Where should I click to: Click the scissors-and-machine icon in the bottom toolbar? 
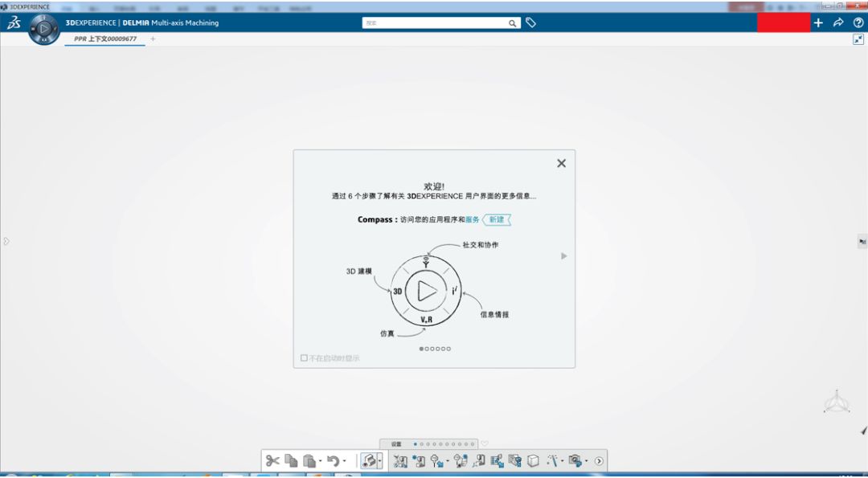400,461
